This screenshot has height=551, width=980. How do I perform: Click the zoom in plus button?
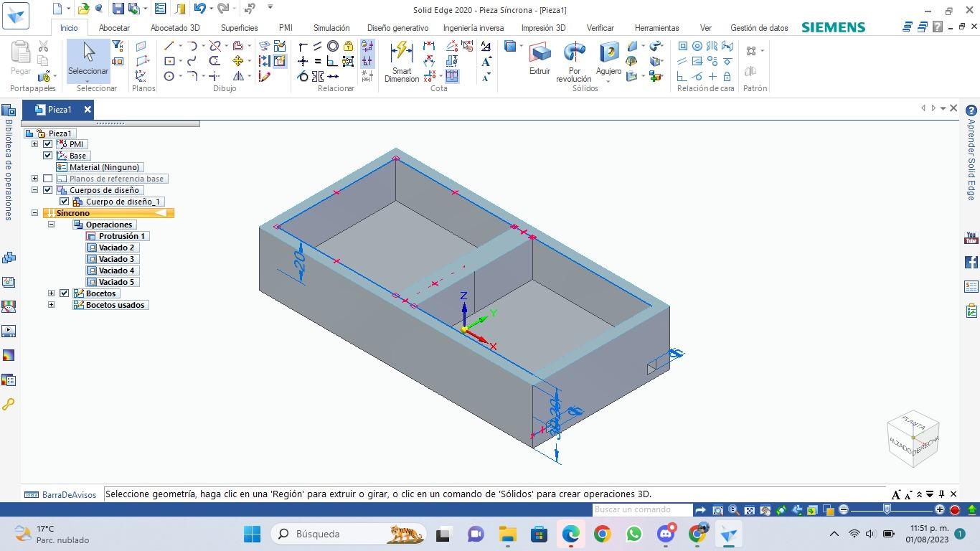pos(940,510)
